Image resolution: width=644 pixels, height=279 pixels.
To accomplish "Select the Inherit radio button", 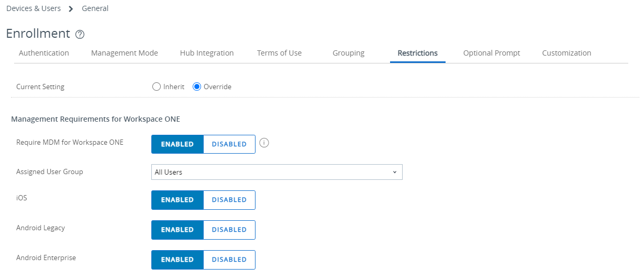I will [x=156, y=87].
